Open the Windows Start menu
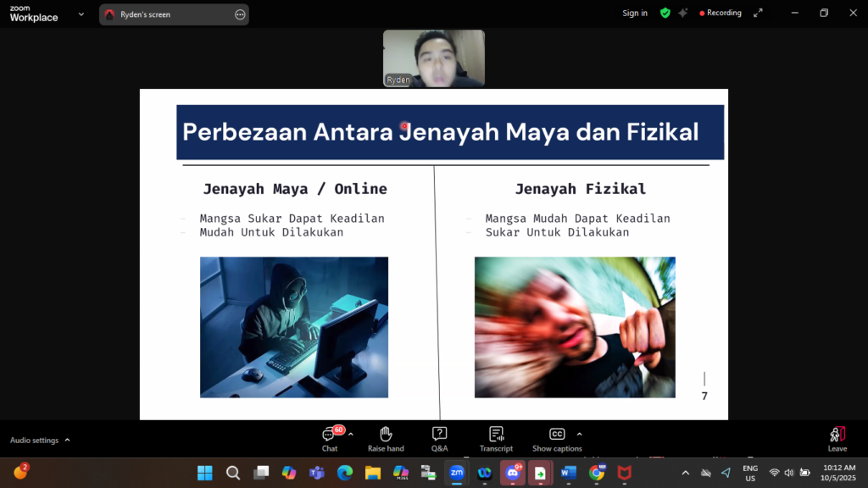Screen dimensions: 868x488 pos(205,473)
